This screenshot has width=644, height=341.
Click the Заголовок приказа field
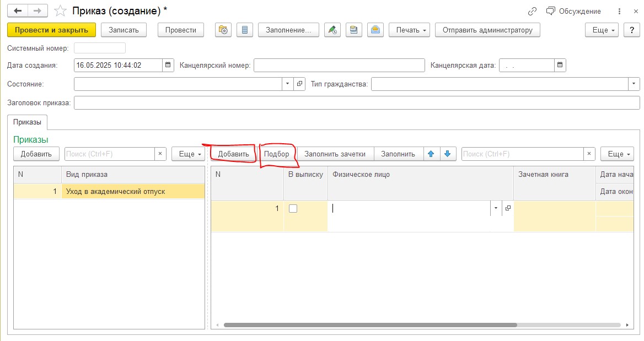pyautogui.click(x=357, y=102)
